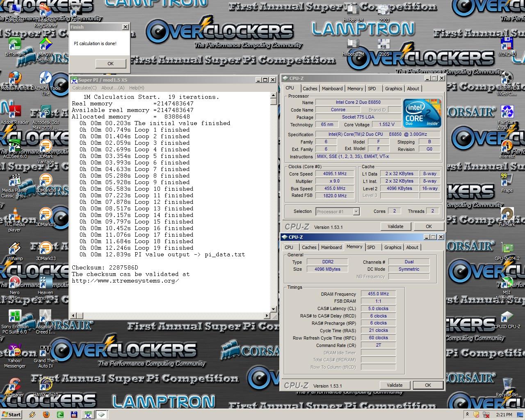Open VLC media player desktop icon
This screenshot has height=420, width=525.
point(15,219)
